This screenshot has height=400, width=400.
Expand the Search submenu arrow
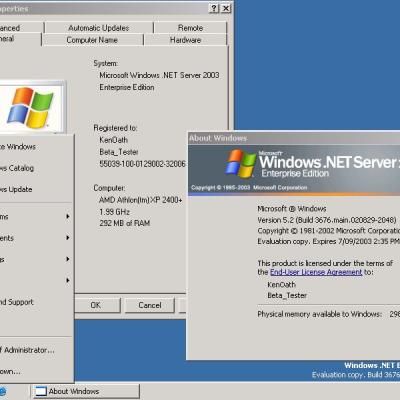(x=68, y=280)
